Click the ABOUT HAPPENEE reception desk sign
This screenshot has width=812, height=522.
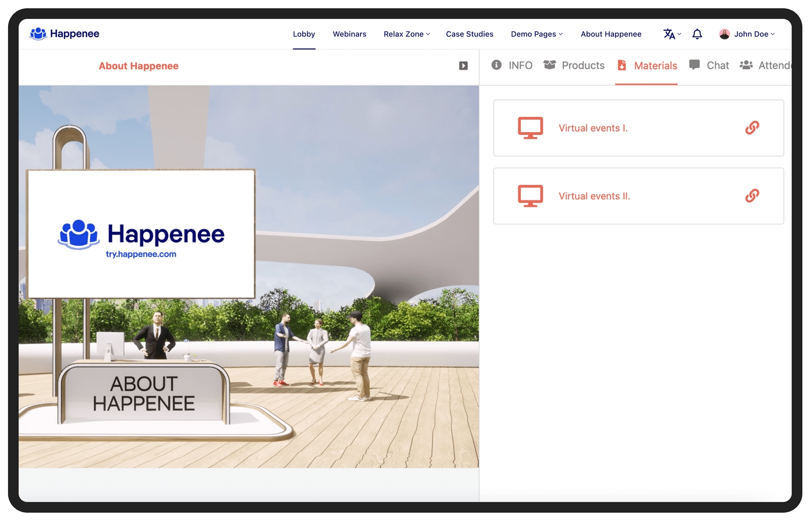click(143, 394)
